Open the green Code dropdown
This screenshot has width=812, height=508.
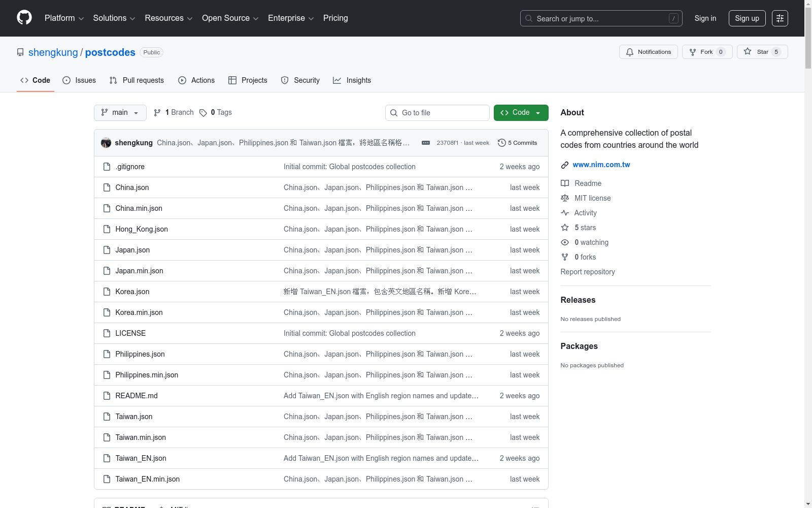[x=521, y=113]
